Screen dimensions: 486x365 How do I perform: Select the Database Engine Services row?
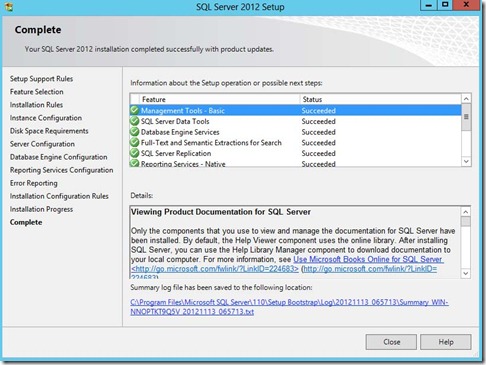click(x=295, y=132)
